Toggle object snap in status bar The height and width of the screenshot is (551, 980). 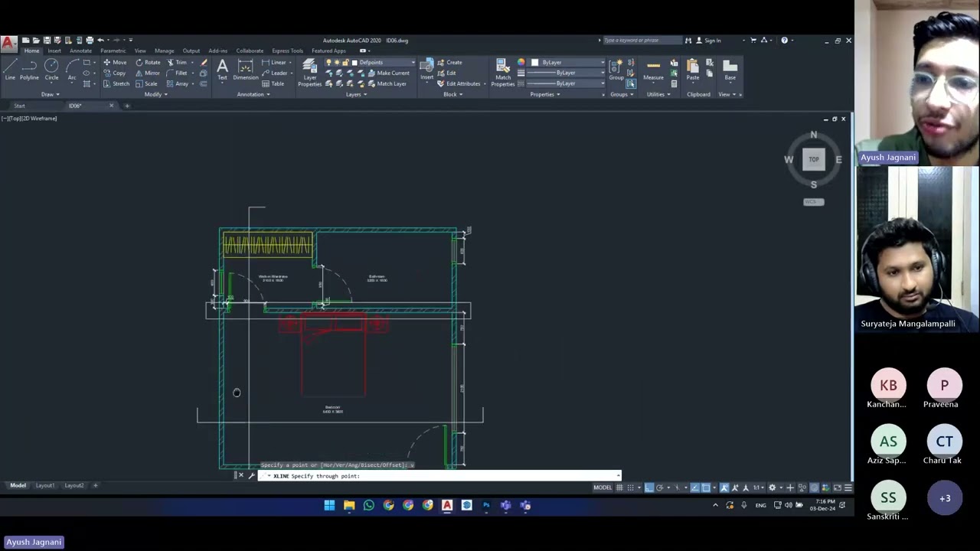tap(706, 487)
